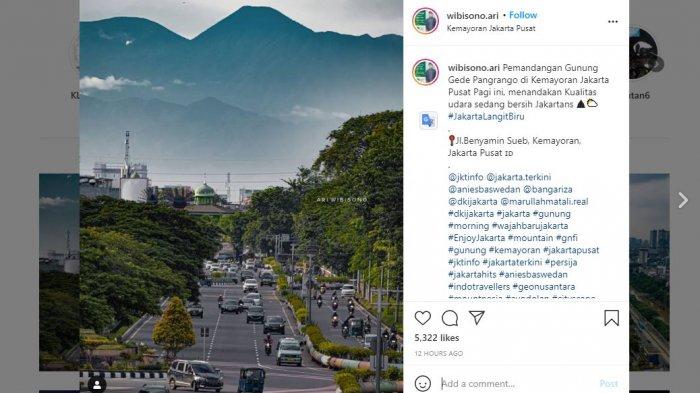Screen dimensions: 700x393
Task: Open @jktinfo mention in caption
Action: (x=466, y=177)
